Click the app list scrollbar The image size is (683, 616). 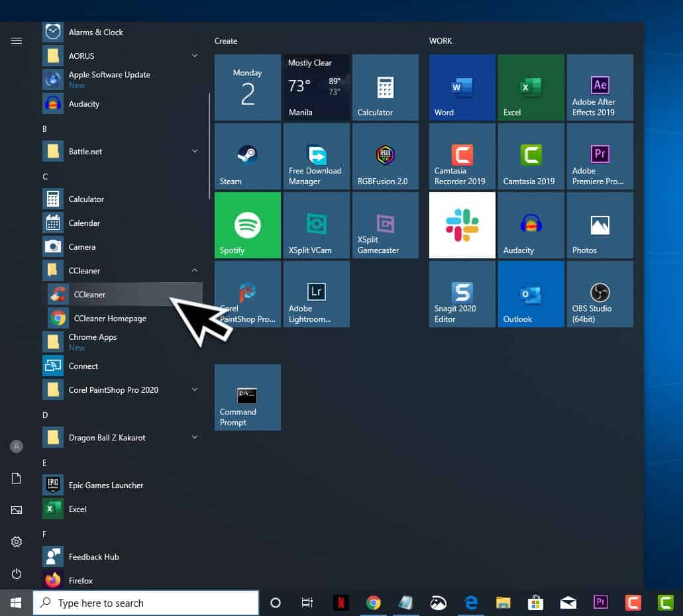pos(209,146)
